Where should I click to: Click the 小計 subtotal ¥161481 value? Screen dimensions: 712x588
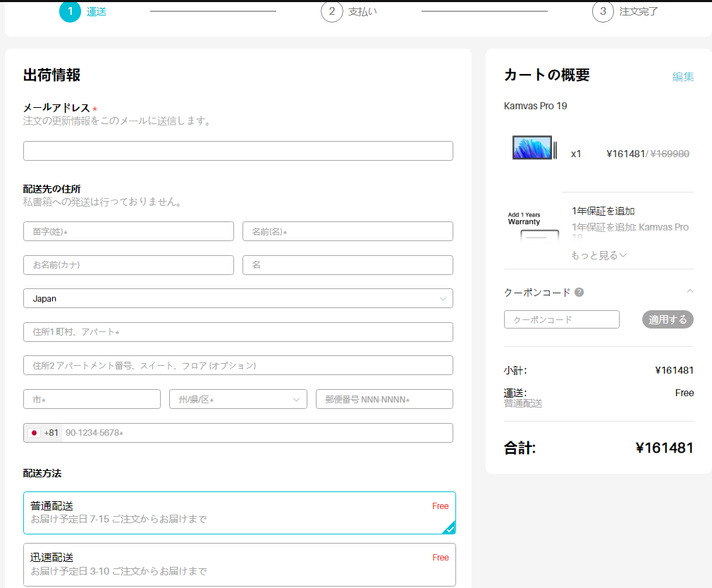click(675, 371)
